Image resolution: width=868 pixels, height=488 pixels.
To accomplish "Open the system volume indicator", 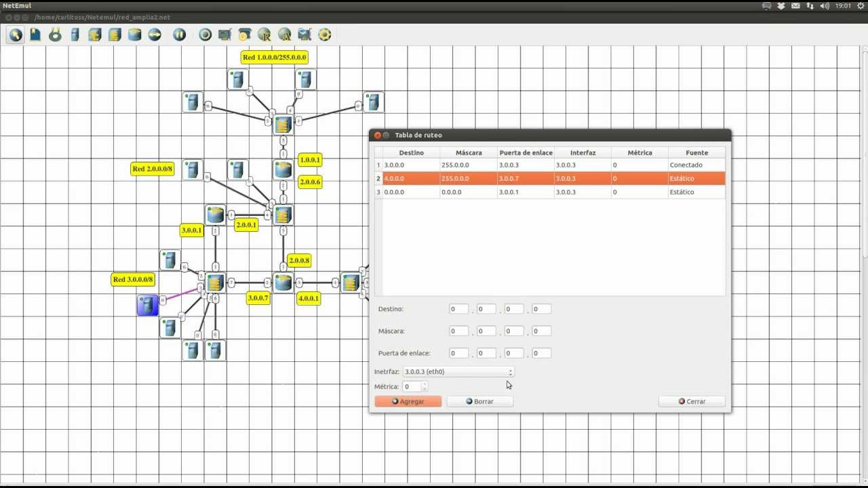I will (825, 6).
